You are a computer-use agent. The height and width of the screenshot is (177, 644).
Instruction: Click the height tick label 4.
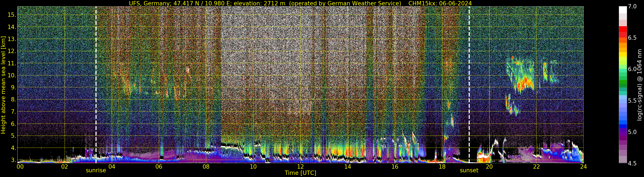click(x=13, y=148)
